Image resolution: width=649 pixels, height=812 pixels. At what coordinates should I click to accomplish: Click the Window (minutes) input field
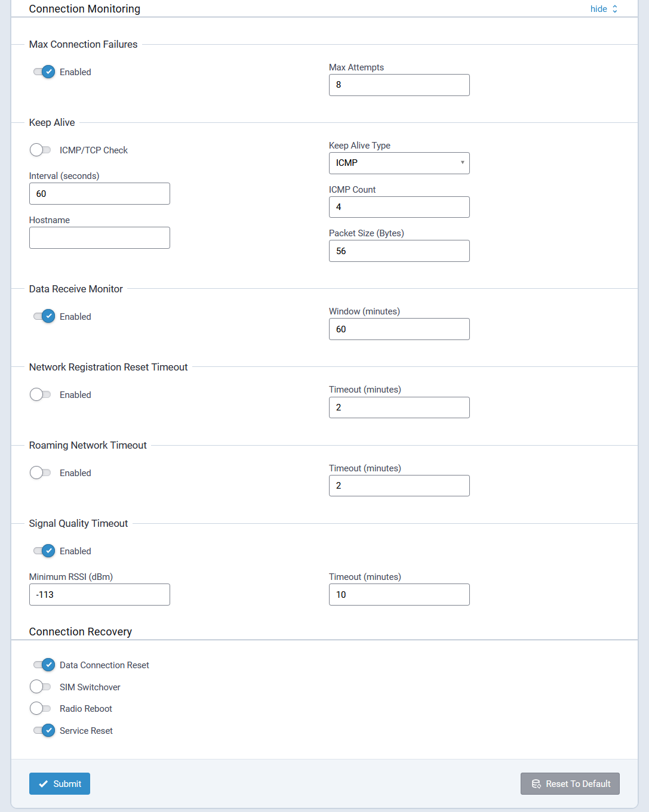399,329
